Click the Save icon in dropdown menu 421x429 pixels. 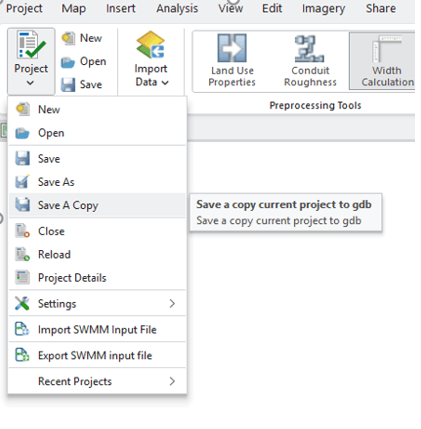point(23,159)
